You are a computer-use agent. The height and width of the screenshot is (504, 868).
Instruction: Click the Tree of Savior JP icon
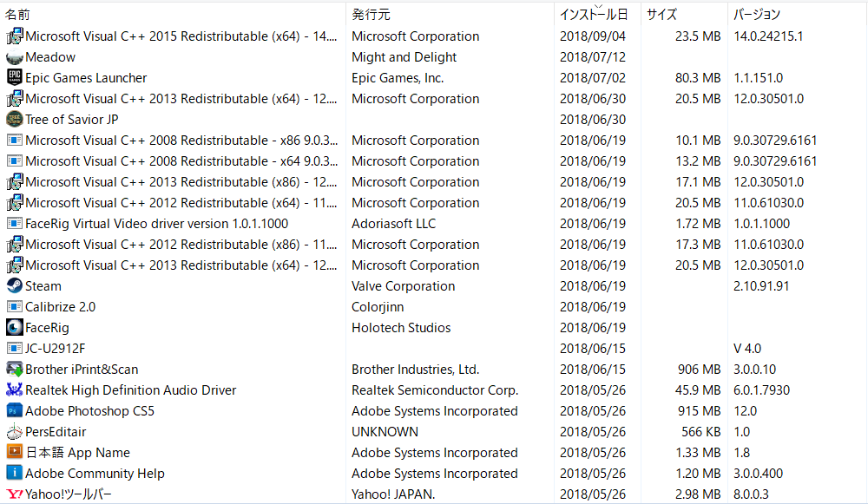[x=14, y=120]
